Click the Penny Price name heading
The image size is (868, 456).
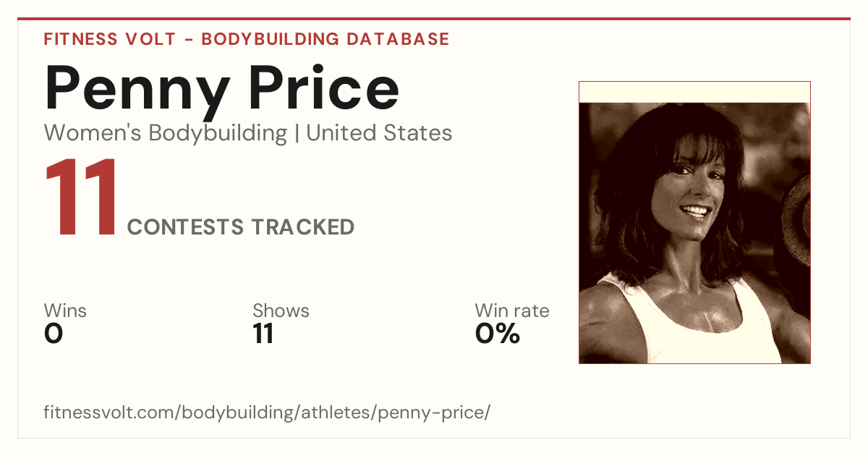pyautogui.click(x=222, y=88)
